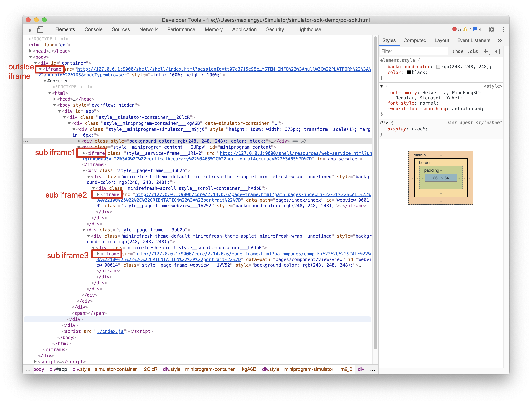The image size is (532, 404).
Task: Select body in the breadcrumb bar
Action: pos(39,370)
